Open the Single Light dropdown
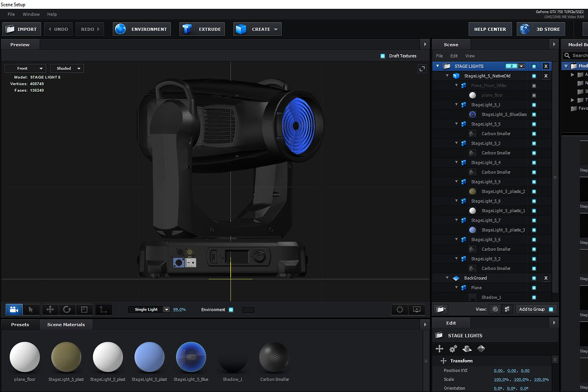This screenshot has width=588, height=392. (149, 310)
